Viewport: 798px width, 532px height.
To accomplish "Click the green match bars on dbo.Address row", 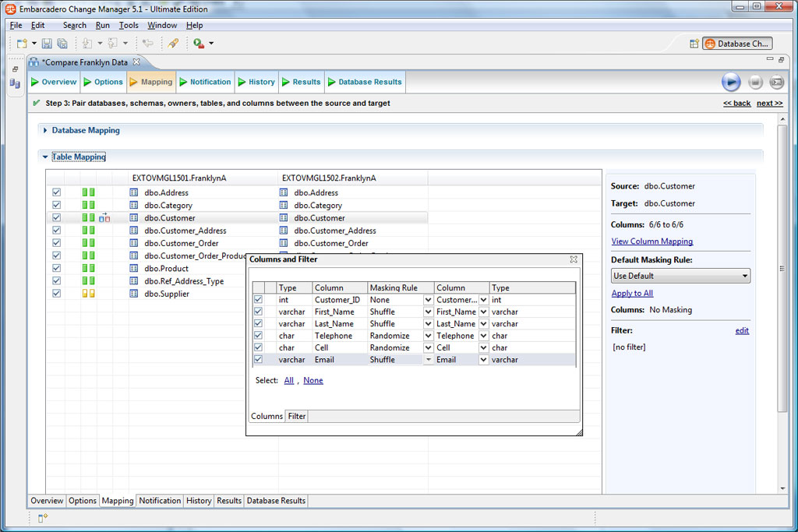I will (89, 192).
